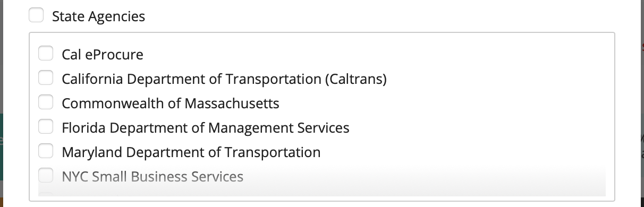Select the Commonwealth of Massachusetts checkbox
This screenshot has height=207, width=644.
coord(46,102)
